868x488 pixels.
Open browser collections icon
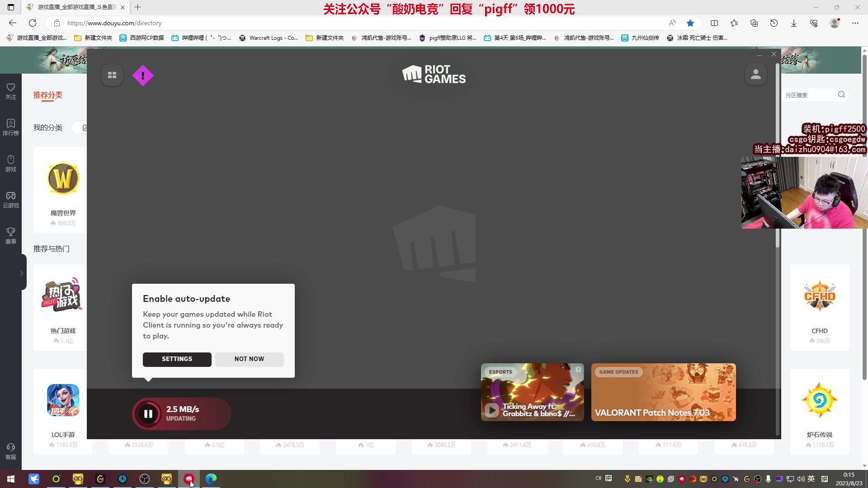pos(754,23)
